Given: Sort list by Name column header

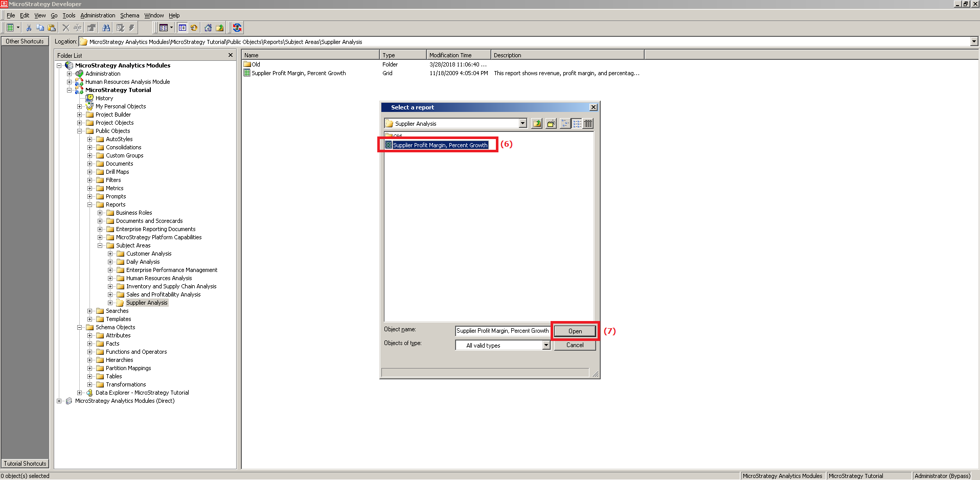Looking at the screenshot, I should point(311,55).
